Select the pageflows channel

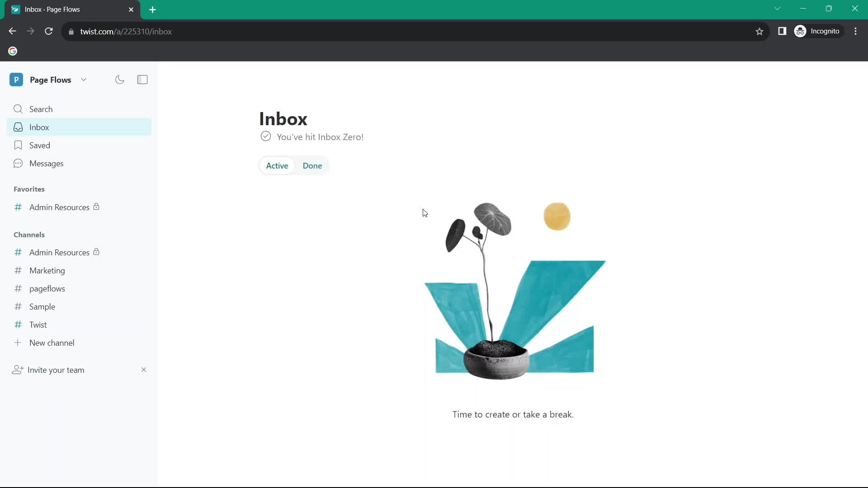[x=47, y=288]
